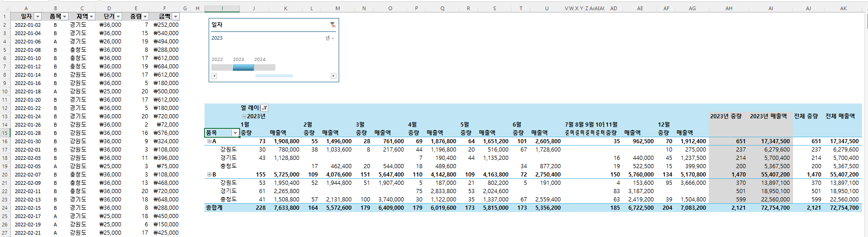
Task: Click 충청도 row under item B
Action: click(x=229, y=200)
